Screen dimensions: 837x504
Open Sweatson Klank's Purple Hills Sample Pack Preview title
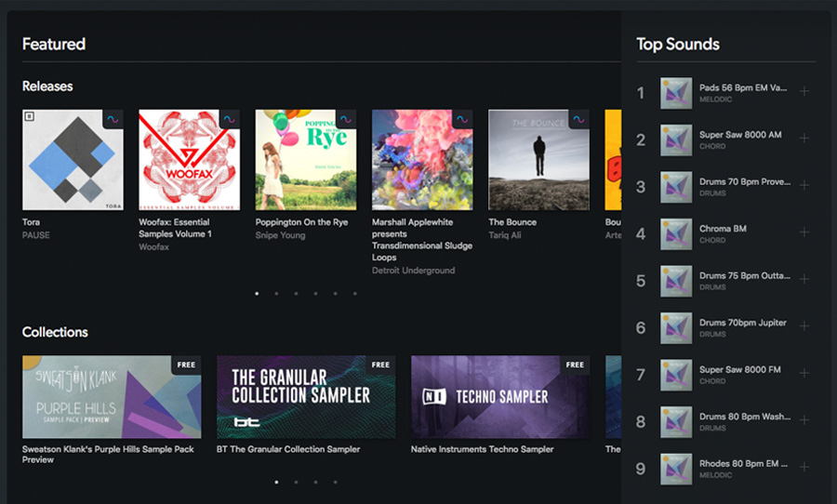(x=108, y=455)
